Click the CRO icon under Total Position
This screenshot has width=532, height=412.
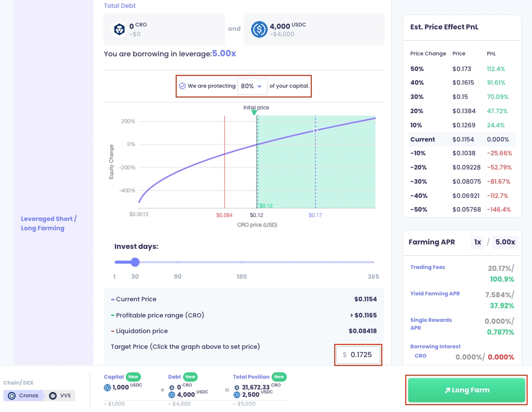237,388
